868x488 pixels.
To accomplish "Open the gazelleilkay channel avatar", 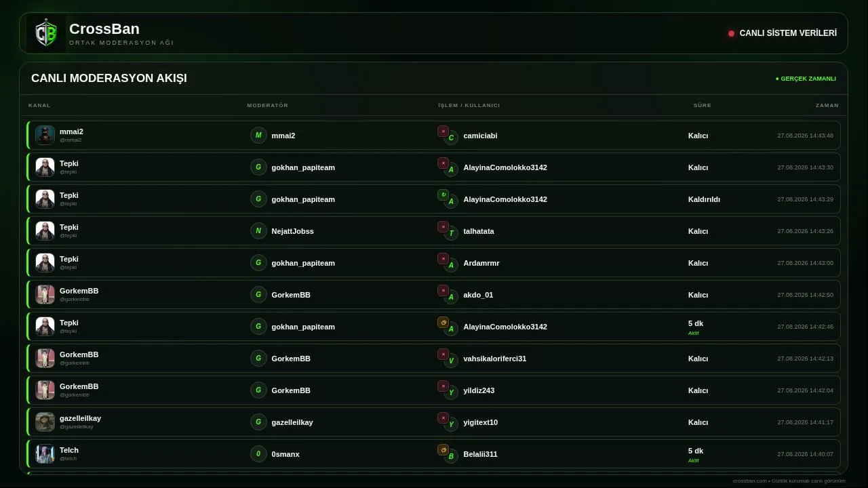I will 45,422.
